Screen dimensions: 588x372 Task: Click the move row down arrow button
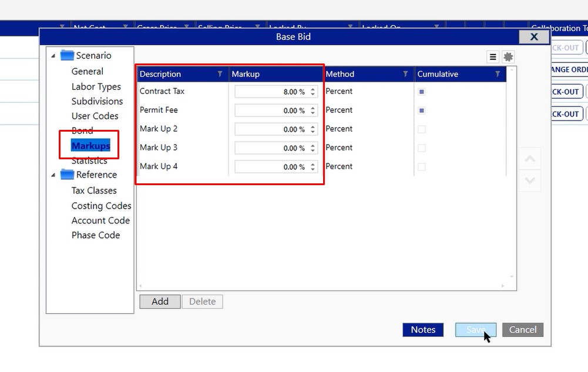pos(530,180)
